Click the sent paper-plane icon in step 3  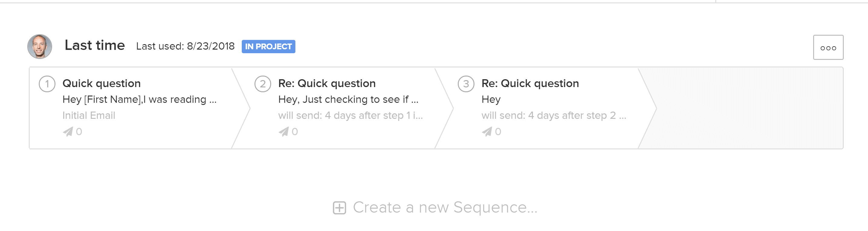(487, 132)
